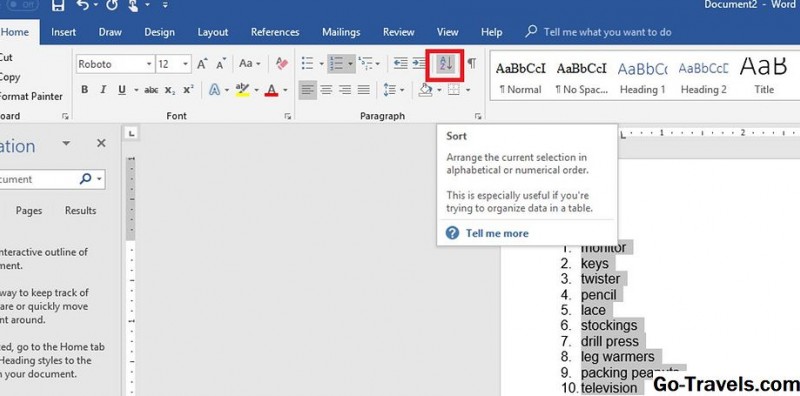The image size is (800, 396).
Task: Toggle Italic formatting
Action: pyautogui.click(x=103, y=90)
